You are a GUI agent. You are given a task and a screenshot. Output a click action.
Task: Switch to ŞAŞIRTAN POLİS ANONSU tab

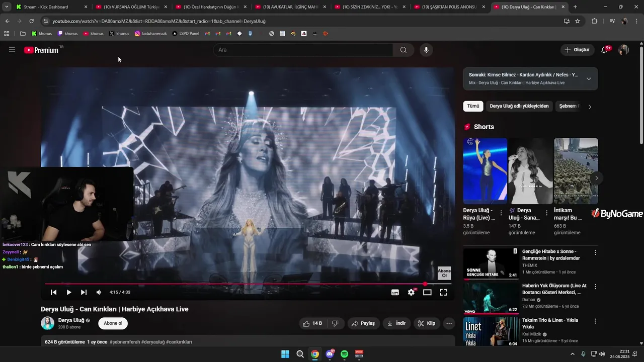pos(449,7)
